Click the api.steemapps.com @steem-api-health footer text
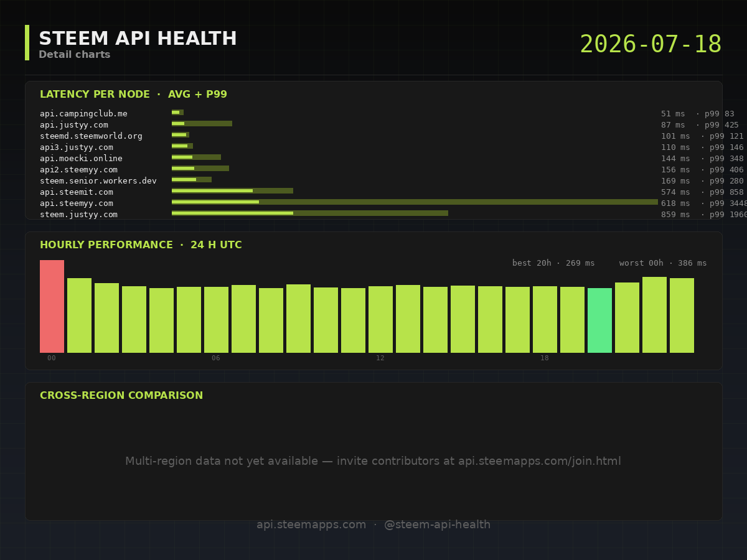Viewport: 747px width, 560px height. (374, 525)
